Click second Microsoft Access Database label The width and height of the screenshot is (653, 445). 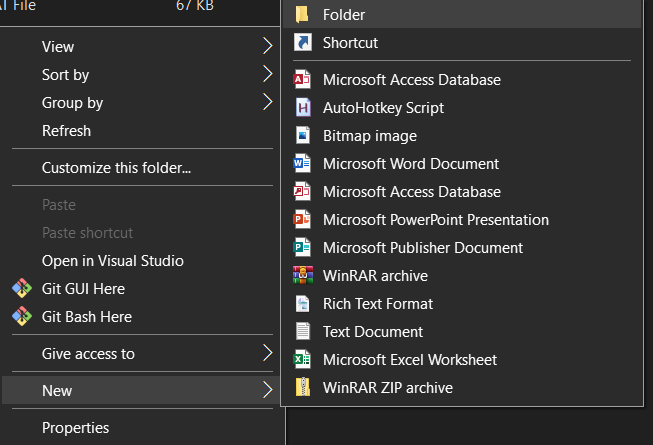click(412, 191)
